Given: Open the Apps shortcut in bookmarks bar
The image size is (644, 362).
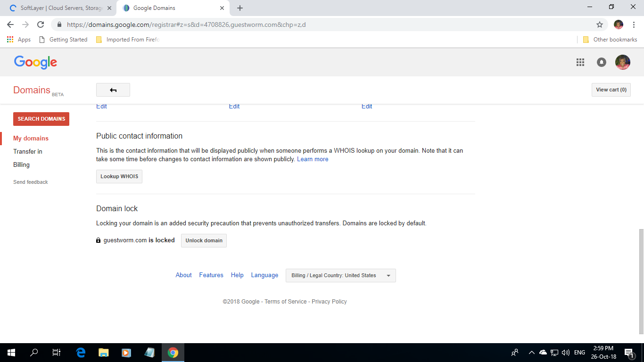Looking at the screenshot, I should pyautogui.click(x=19, y=40).
